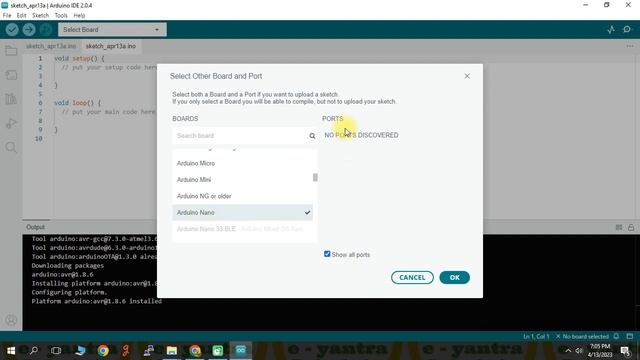Open Google Chrome from the taskbar
The image size is (640, 360).
(x=103, y=351)
